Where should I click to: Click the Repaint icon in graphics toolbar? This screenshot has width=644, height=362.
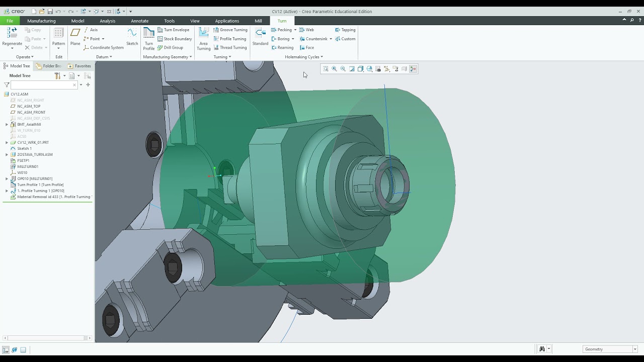[x=352, y=69]
